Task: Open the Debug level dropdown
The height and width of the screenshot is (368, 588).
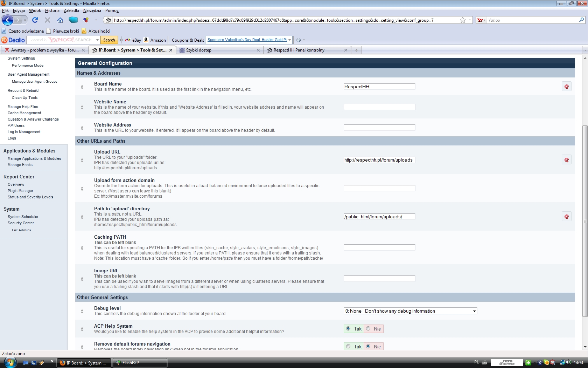Action: pyautogui.click(x=410, y=311)
